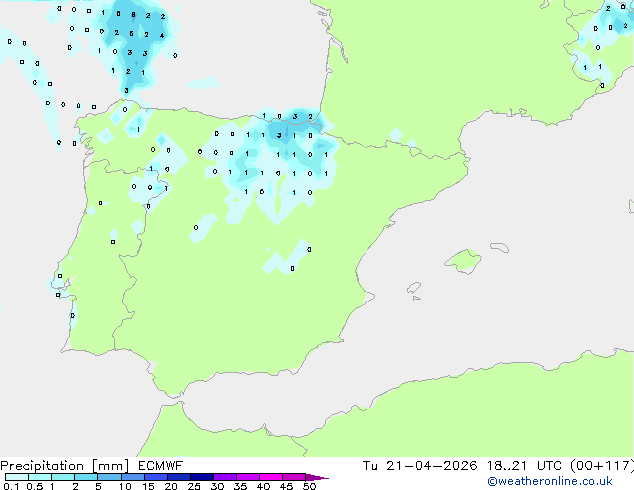
Task: Click the Precipitation [mm] legend title
Action: click(x=62, y=465)
